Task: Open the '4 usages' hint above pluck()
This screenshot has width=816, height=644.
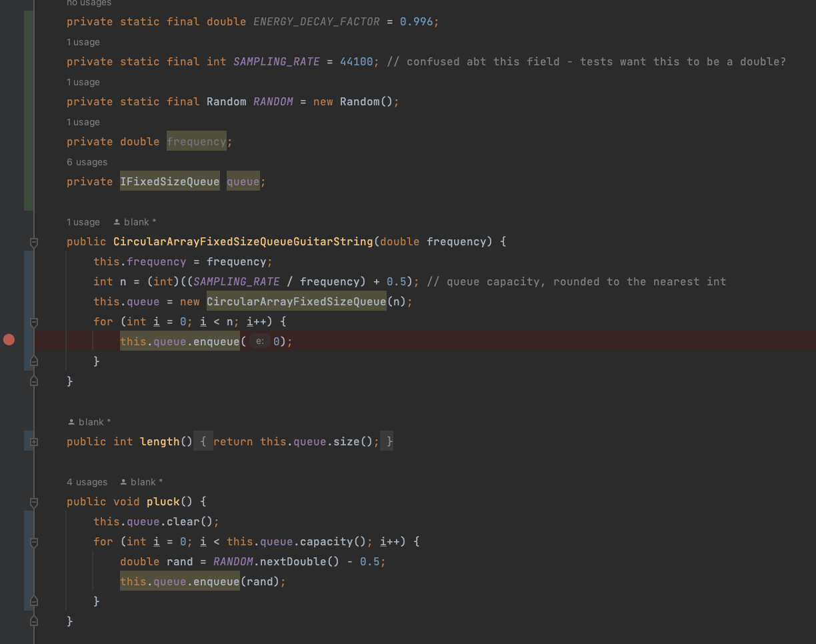Action: 87,482
